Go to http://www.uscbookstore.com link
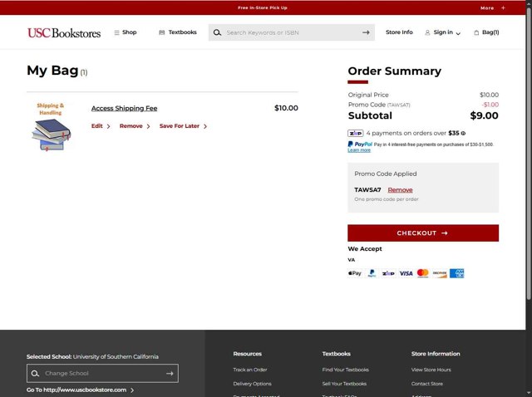This screenshot has height=397, width=532. [x=80, y=390]
